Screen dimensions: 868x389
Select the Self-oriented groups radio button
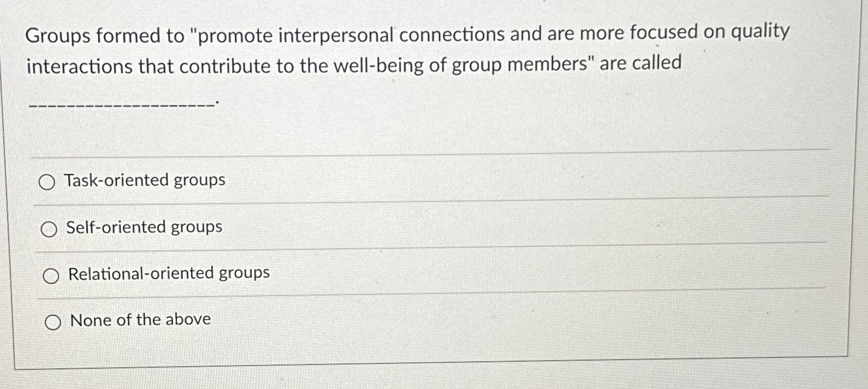(50, 229)
